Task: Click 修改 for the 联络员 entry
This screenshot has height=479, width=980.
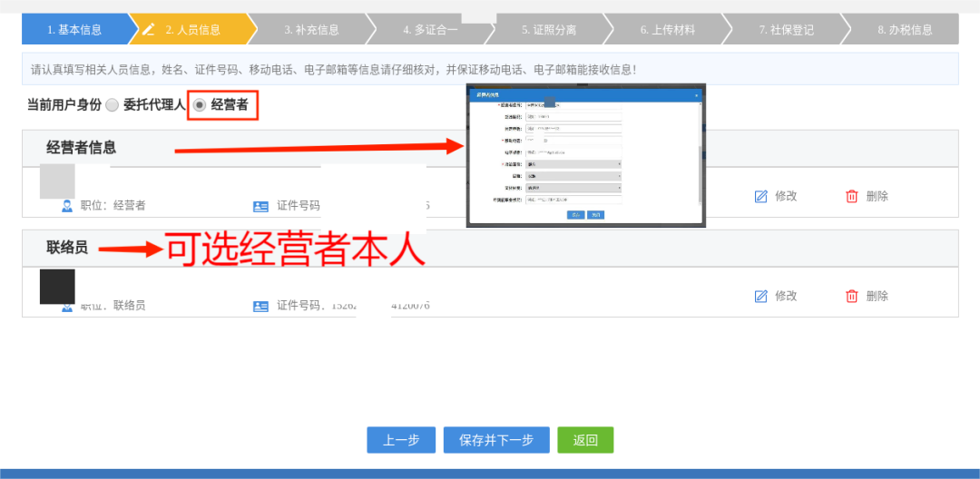Action: click(786, 296)
